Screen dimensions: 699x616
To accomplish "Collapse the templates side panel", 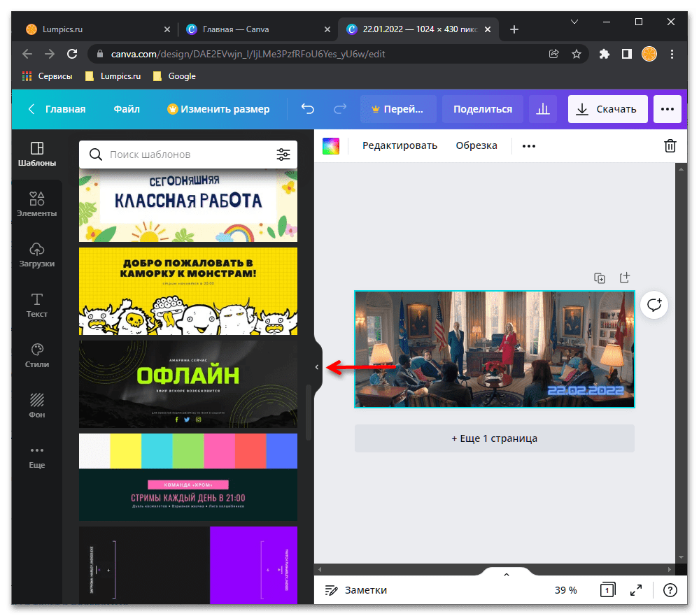I will point(317,367).
